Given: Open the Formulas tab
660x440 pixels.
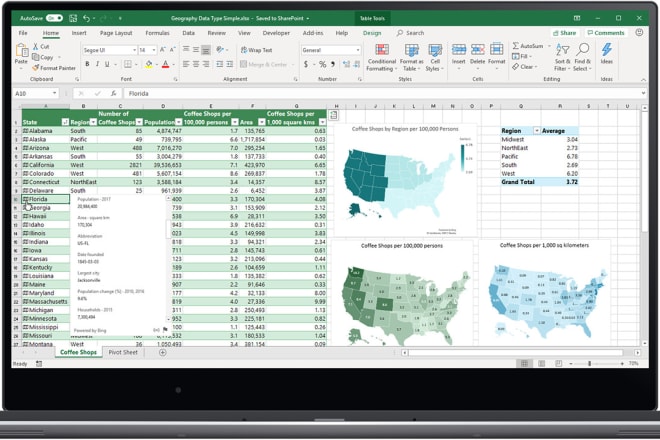Looking at the screenshot, I should click(157, 33).
